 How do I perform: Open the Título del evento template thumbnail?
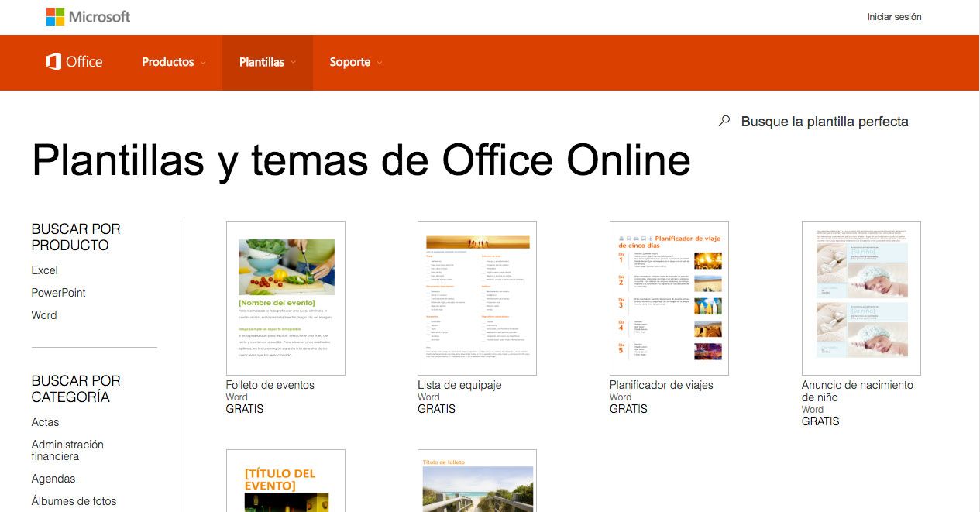coord(286,481)
